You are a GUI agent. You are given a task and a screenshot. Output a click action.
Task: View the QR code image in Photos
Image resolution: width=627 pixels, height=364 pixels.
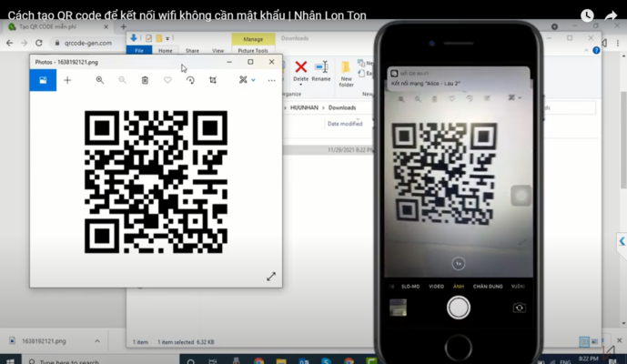point(156,182)
